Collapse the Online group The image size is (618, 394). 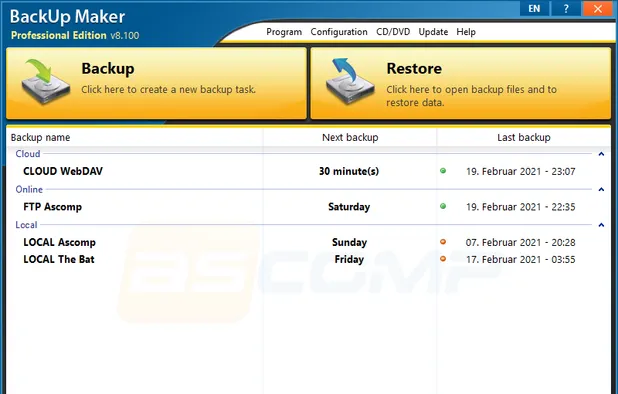point(601,190)
